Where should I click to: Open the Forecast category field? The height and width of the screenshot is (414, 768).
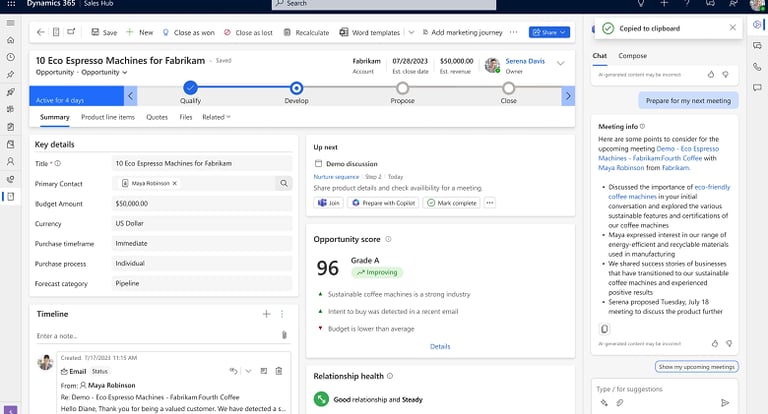pos(202,283)
